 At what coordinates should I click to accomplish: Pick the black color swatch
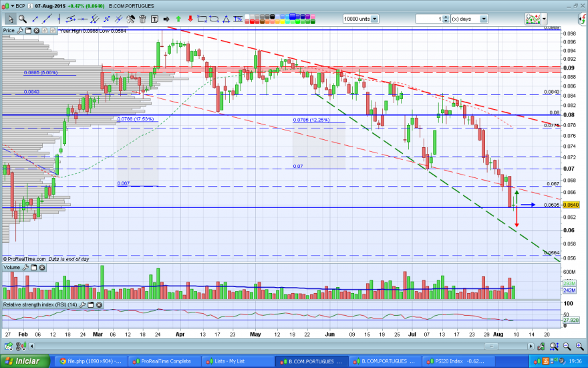273,17
